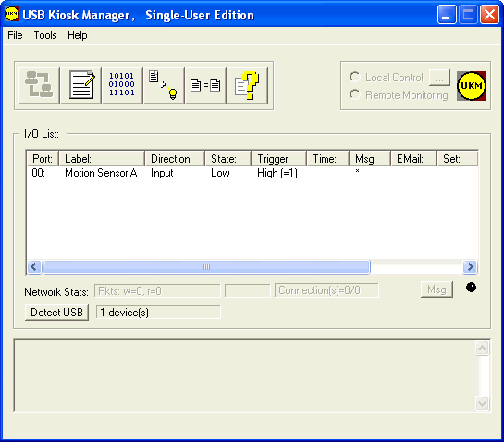Select the Remote Monitoring radio button
Viewport: 504px width, 442px height.
click(x=355, y=95)
